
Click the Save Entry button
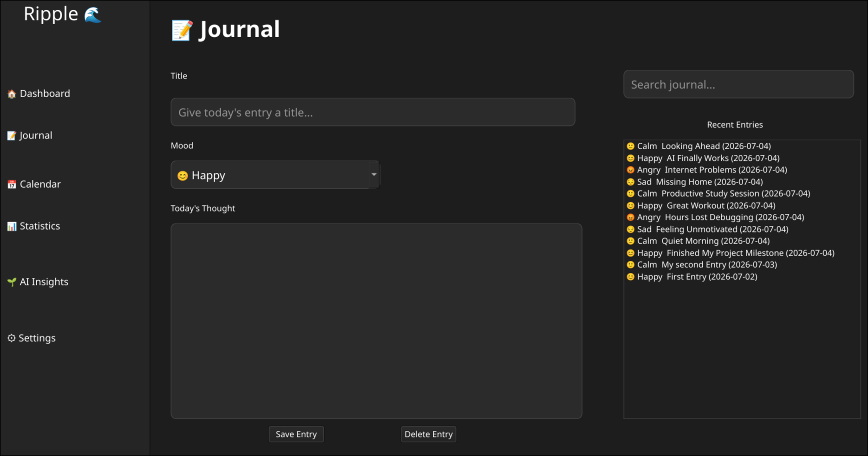(296, 434)
